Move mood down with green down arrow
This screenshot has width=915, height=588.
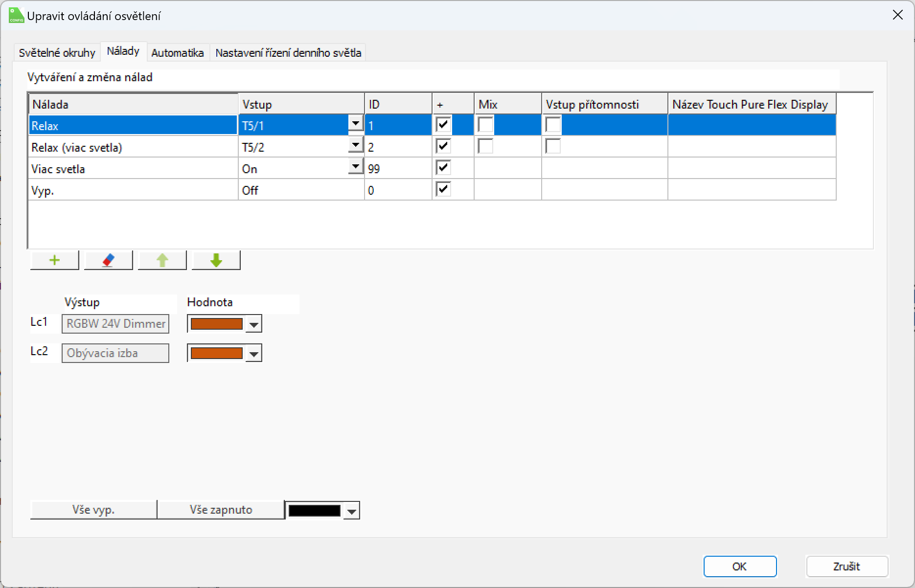coord(216,260)
